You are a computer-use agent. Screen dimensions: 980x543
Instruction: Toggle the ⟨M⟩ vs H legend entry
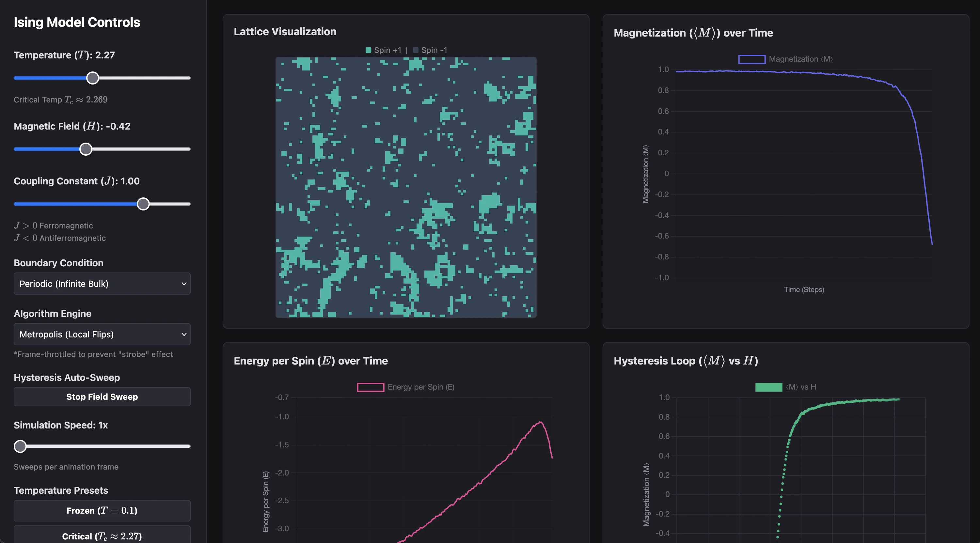click(785, 387)
